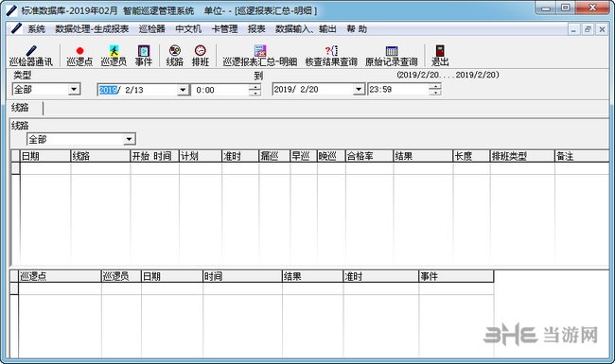Open the 巡逻点 red dot icon
The height and width of the screenshot is (364, 615).
(79, 56)
